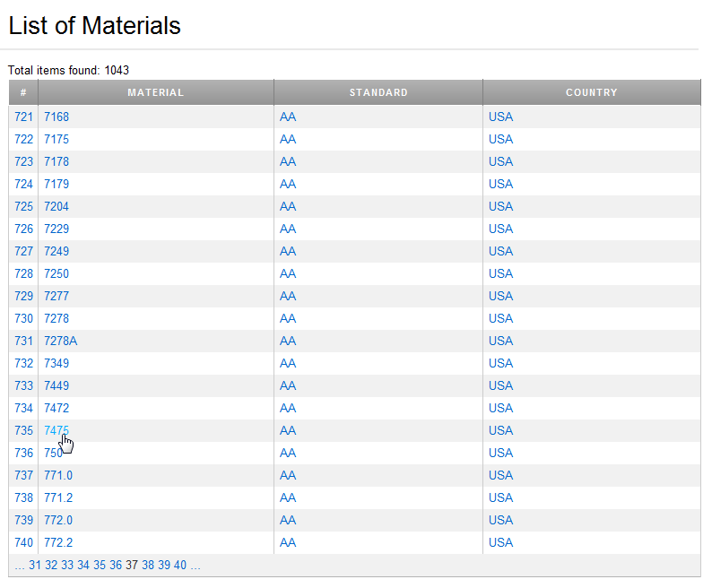Click the Country column header
Image resolution: width=712 pixels, height=588 pixels.
[x=592, y=92]
